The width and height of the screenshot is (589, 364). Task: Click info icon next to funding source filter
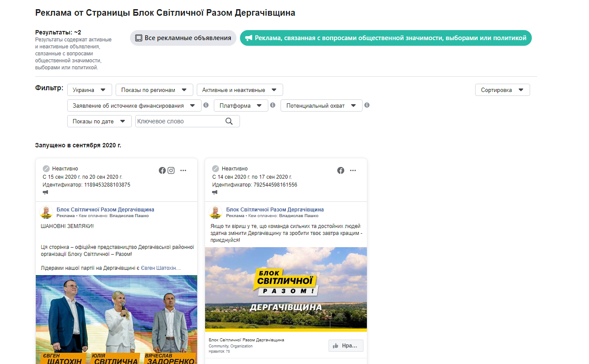click(206, 105)
